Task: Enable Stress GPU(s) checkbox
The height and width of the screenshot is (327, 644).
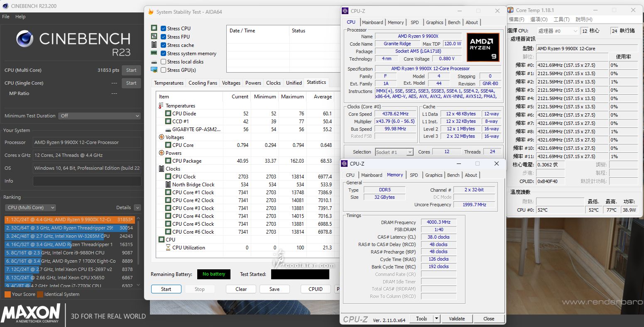Action: 164,70
